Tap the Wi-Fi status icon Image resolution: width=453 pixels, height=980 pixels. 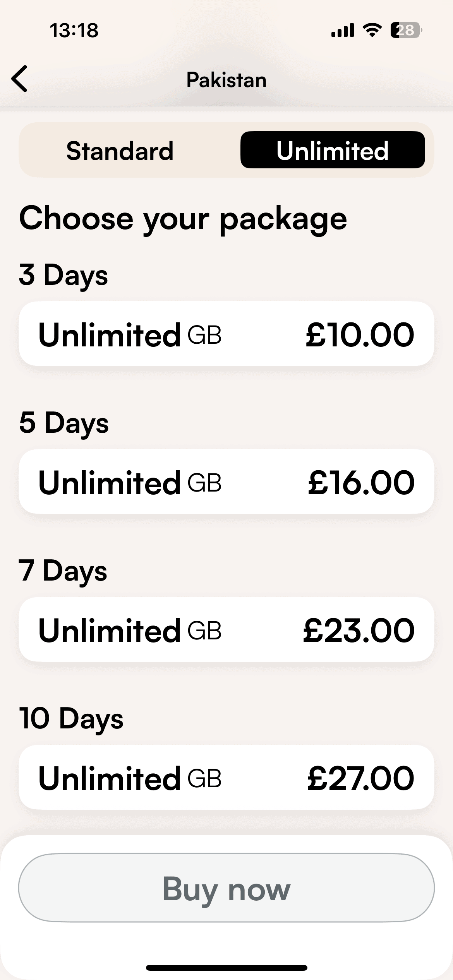coord(372,30)
